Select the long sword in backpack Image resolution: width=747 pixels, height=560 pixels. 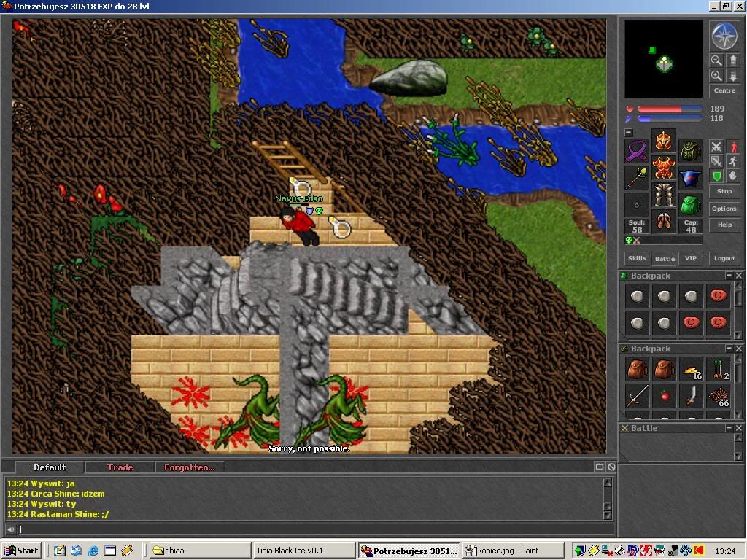pyautogui.click(x=637, y=396)
